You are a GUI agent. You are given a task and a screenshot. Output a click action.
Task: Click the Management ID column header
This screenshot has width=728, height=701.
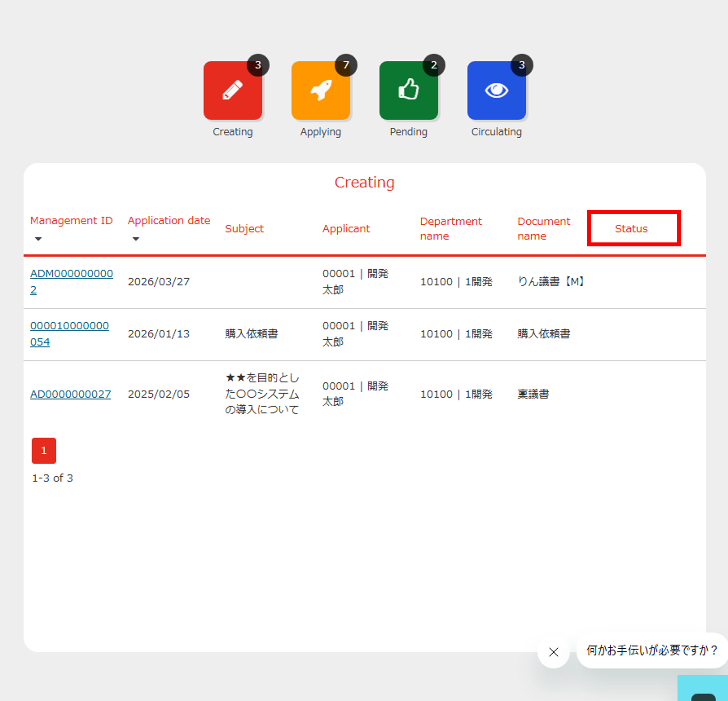pyautogui.click(x=71, y=220)
